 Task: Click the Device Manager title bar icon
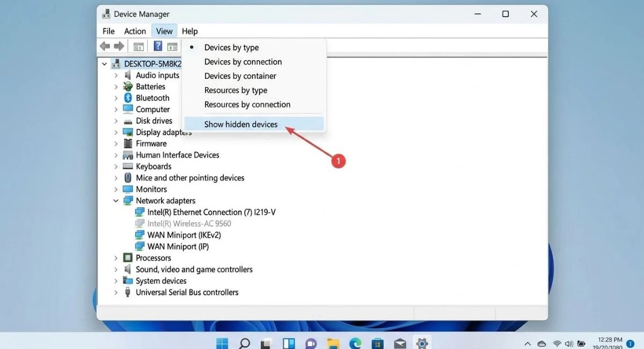tap(106, 14)
